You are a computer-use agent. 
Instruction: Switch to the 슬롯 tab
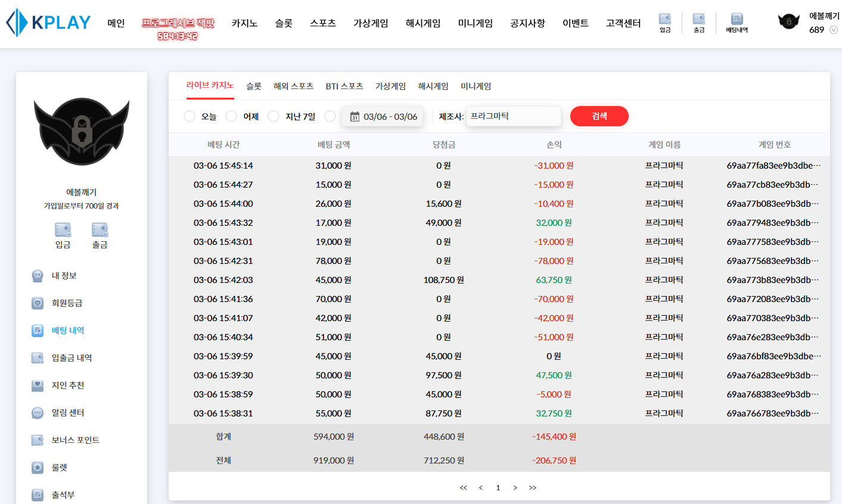click(x=254, y=86)
